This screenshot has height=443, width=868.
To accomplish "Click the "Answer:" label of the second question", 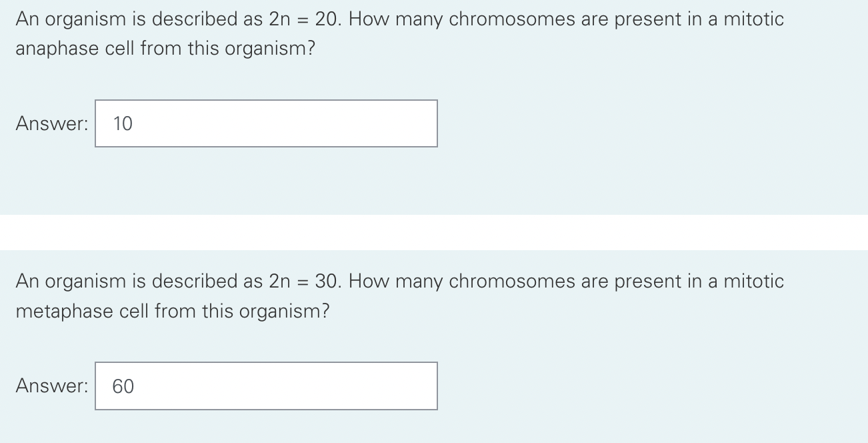I will point(51,386).
